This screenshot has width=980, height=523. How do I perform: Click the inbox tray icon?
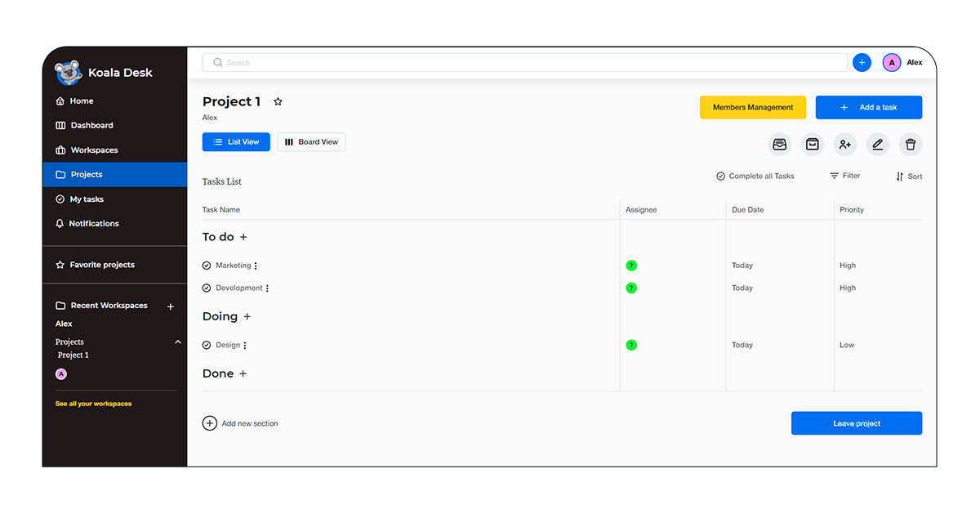(x=780, y=145)
